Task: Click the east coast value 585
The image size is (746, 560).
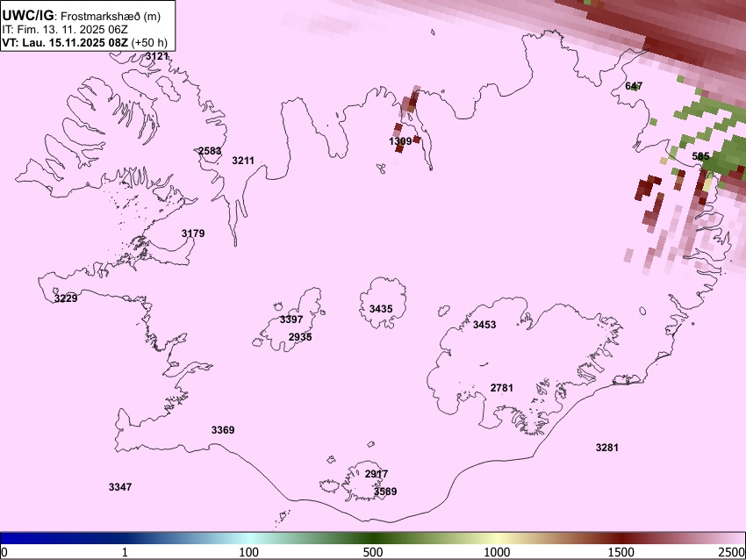Action: (701, 156)
